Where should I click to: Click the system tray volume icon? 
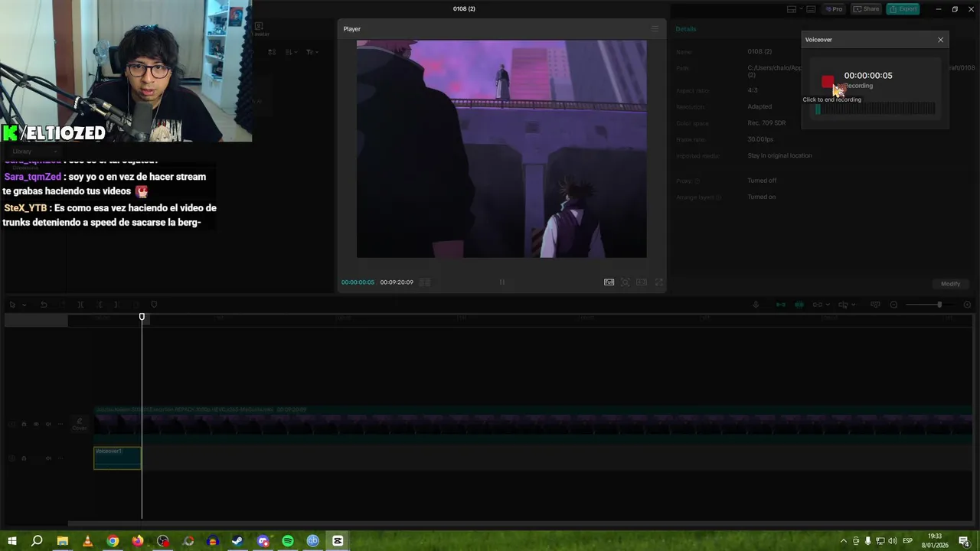[892, 541]
